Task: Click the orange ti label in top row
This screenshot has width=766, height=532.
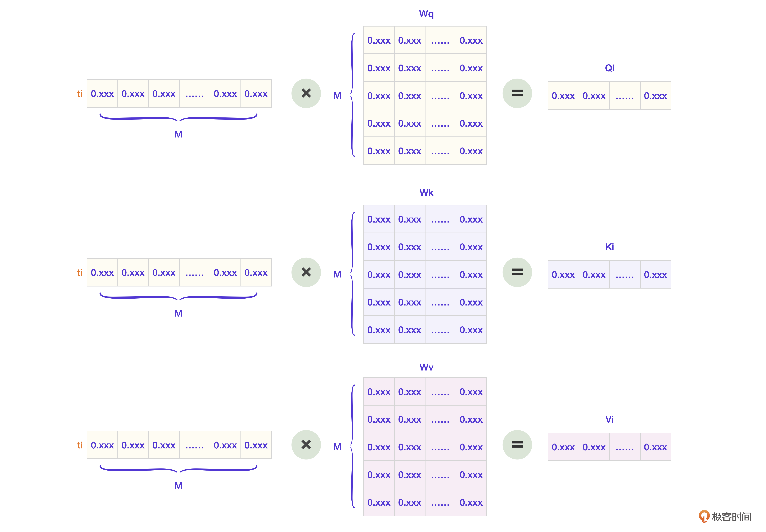Action: 80,94
